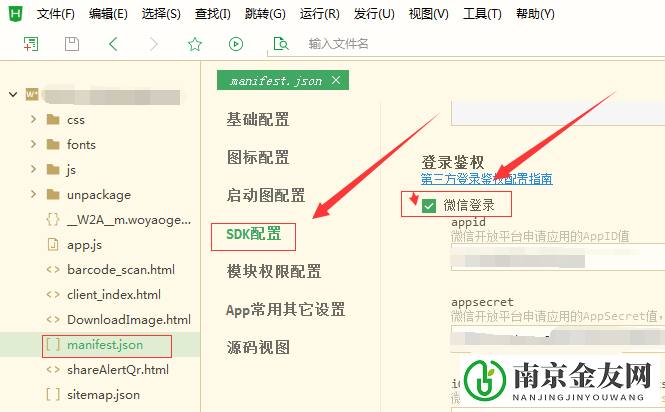Viewport: 665px width, 412px height.
Task: Click the unpackage folder icon
Action: click(x=53, y=194)
